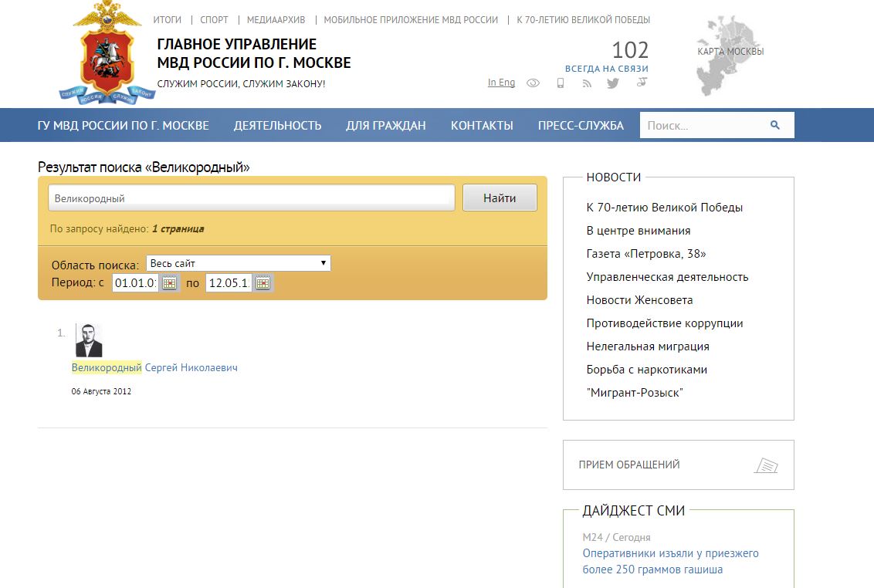The image size is (874, 588).
Task: Open the Twitter bird icon
Action: point(612,83)
